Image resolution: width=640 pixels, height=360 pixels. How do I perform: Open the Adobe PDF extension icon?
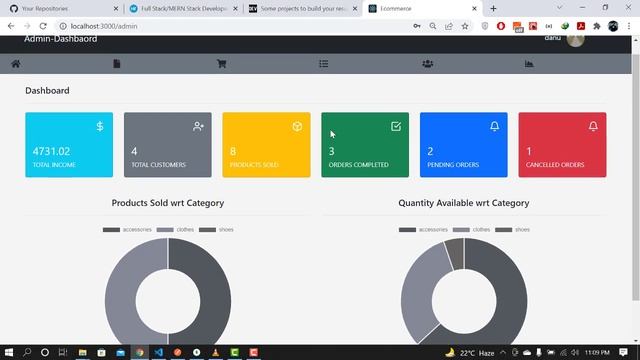click(581, 26)
